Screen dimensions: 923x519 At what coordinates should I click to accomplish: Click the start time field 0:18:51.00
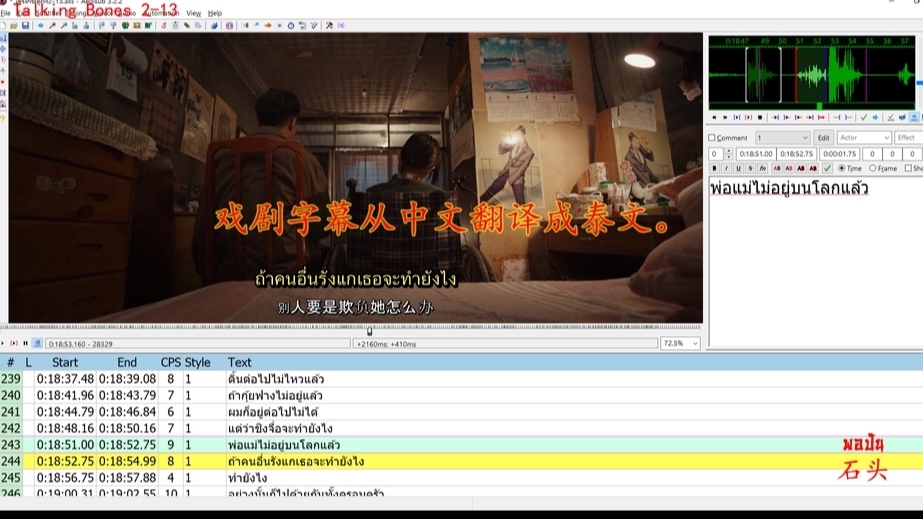[x=756, y=154]
